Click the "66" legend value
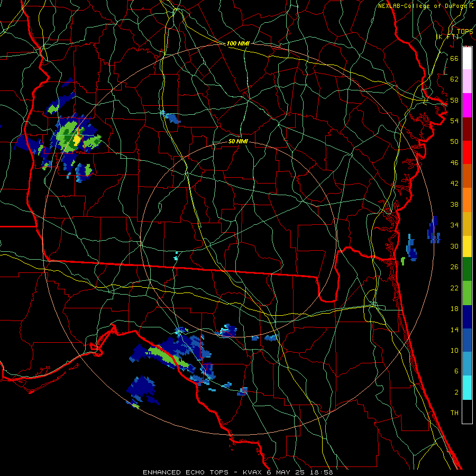The height and width of the screenshot is (476, 476). click(x=454, y=58)
